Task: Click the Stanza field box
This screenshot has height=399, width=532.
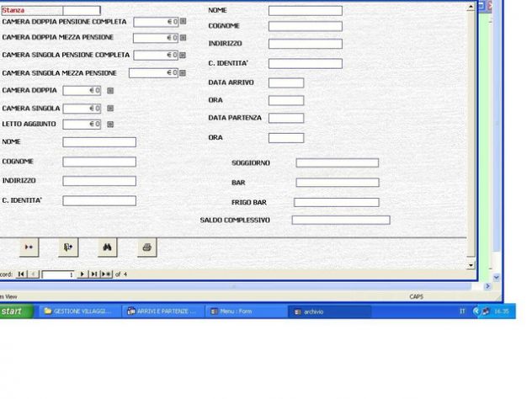Action: [x=82, y=10]
